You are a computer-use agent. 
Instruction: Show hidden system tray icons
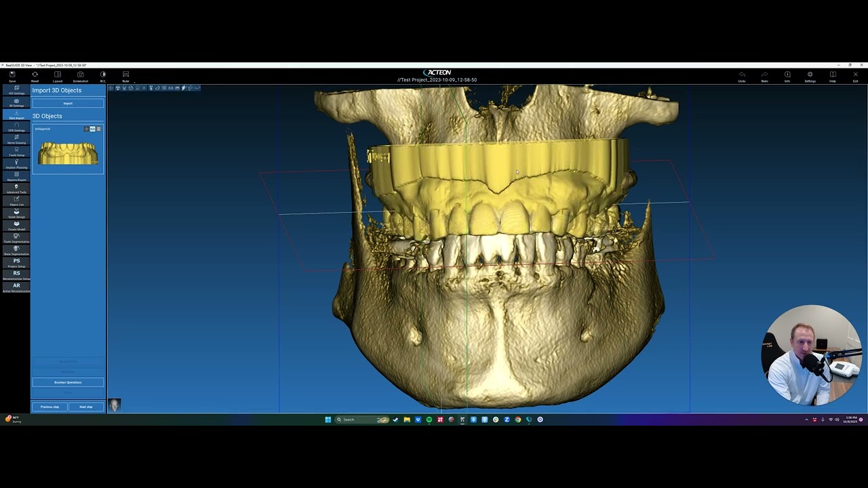click(806, 420)
